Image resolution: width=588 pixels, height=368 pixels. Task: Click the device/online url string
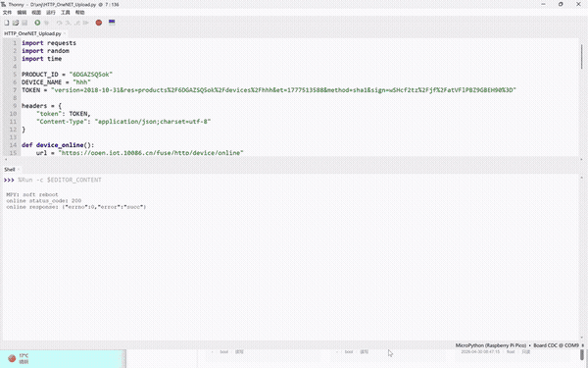tap(151, 153)
